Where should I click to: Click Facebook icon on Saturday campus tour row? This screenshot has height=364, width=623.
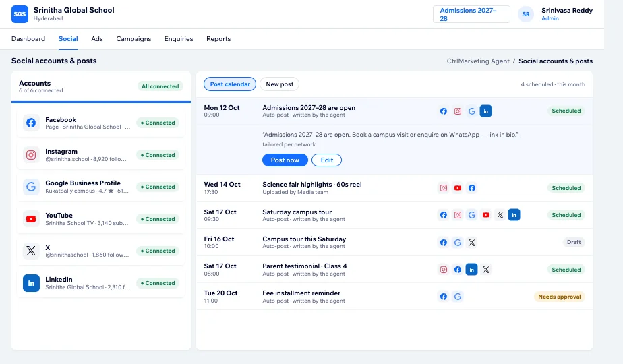[x=444, y=215]
